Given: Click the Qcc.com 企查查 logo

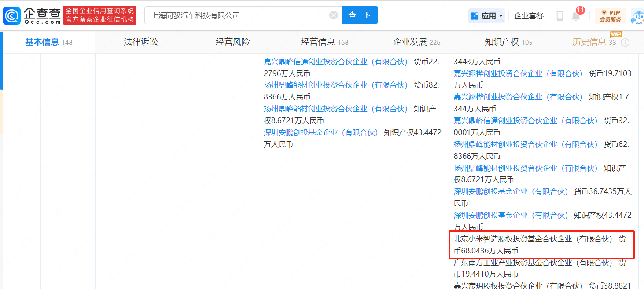Looking at the screenshot, I should (32, 15).
